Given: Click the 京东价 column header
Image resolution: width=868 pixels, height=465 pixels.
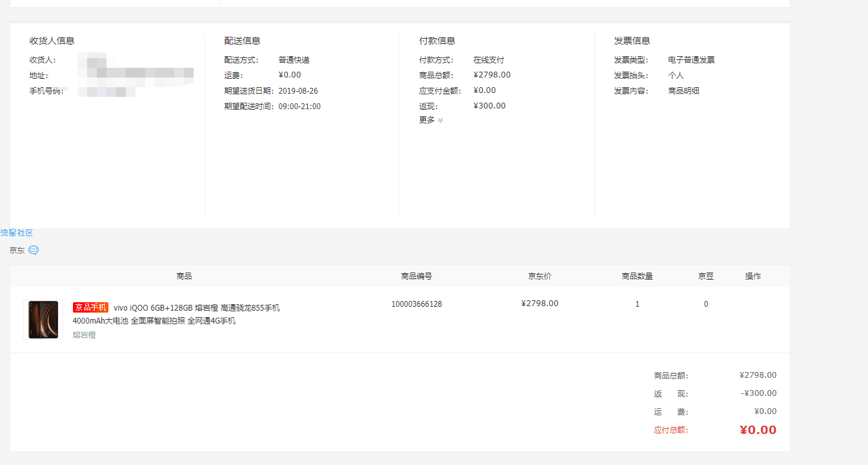Looking at the screenshot, I should 540,276.
